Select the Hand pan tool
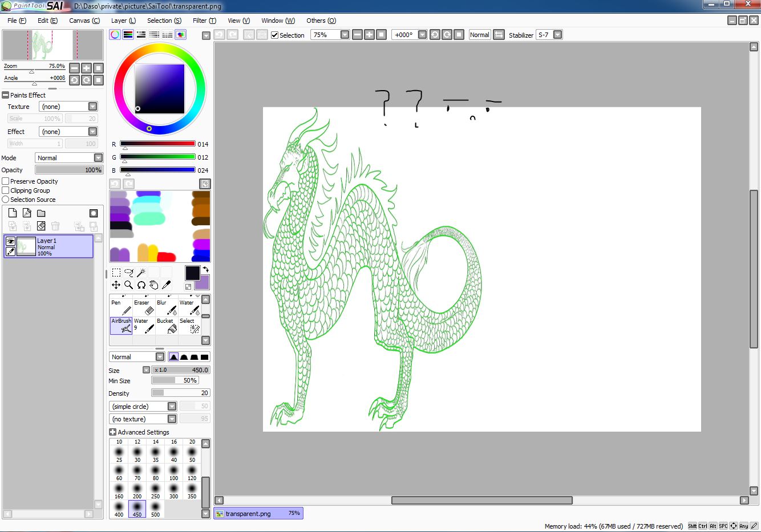 pos(153,285)
